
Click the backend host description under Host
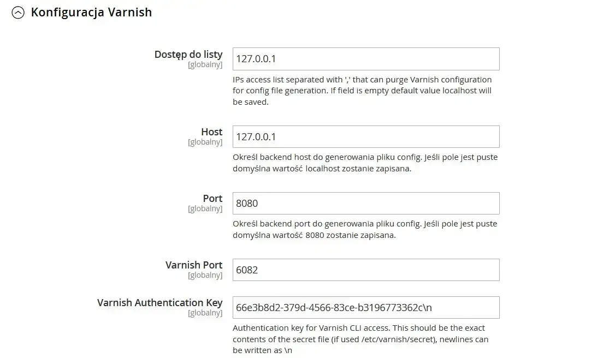(365, 163)
